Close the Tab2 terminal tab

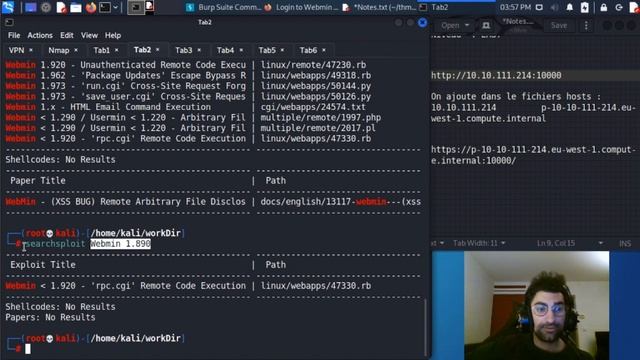point(158,50)
